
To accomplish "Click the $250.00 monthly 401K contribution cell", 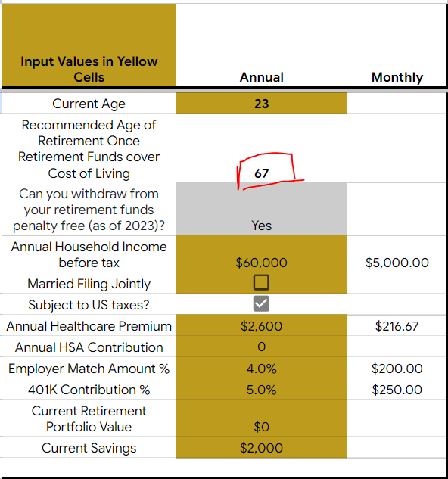I will click(397, 389).
